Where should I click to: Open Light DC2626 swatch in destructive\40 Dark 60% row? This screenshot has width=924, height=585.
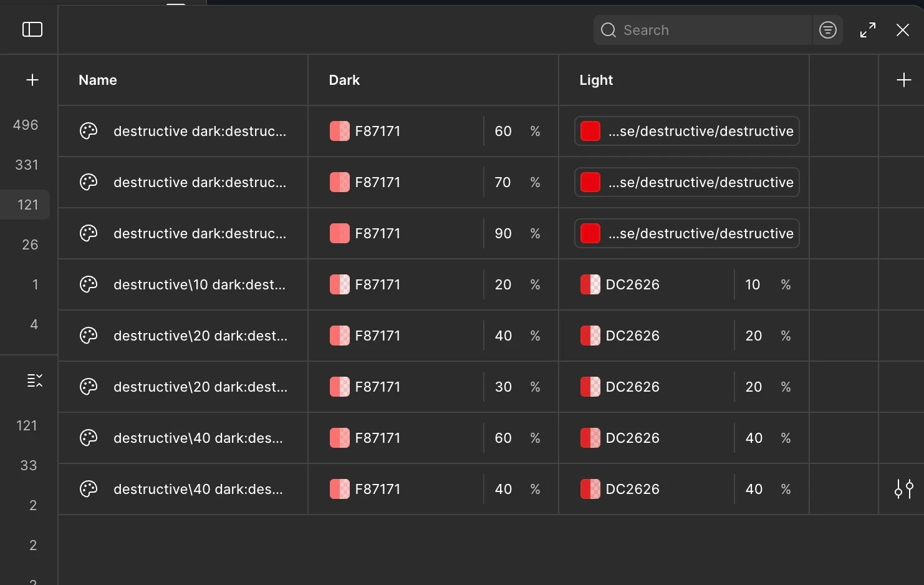tap(590, 438)
